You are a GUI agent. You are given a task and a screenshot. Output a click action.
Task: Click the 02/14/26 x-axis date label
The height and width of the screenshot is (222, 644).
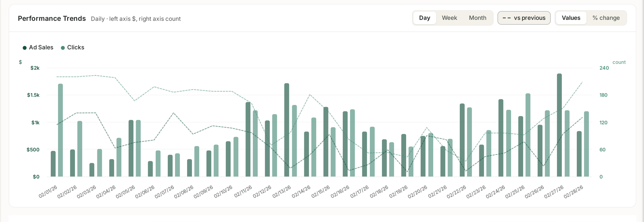tap(301, 192)
